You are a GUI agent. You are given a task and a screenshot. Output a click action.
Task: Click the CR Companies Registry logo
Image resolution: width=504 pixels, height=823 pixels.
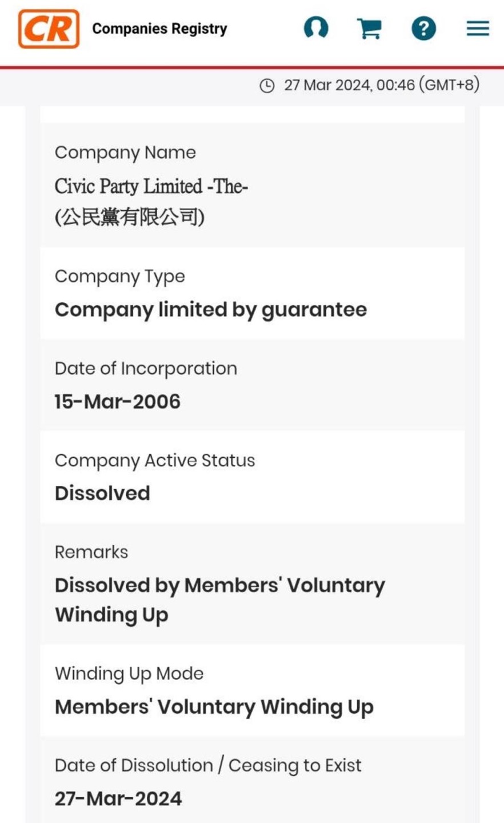[x=49, y=29]
